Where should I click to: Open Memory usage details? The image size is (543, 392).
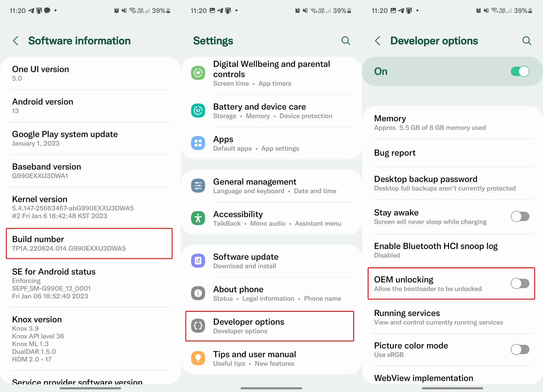[452, 123]
